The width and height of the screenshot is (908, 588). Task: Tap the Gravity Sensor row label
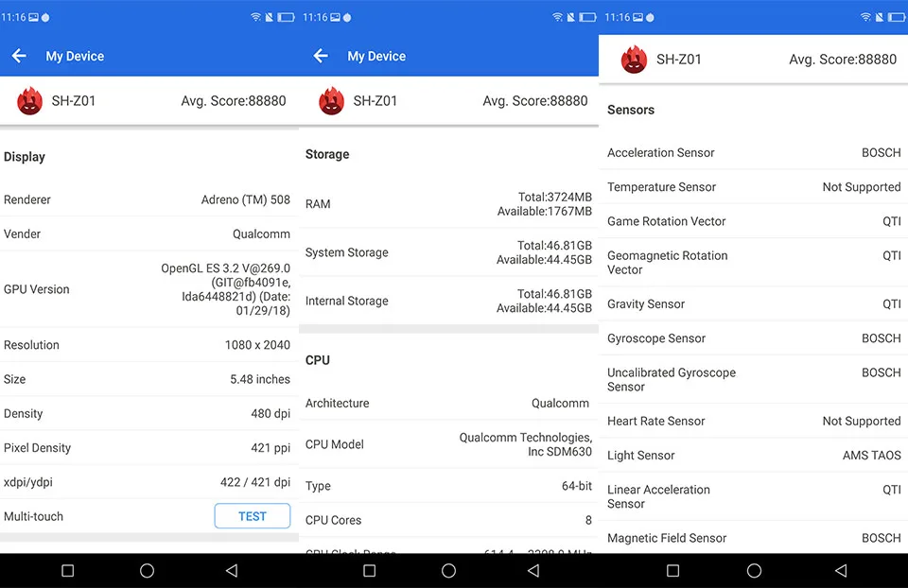646,303
